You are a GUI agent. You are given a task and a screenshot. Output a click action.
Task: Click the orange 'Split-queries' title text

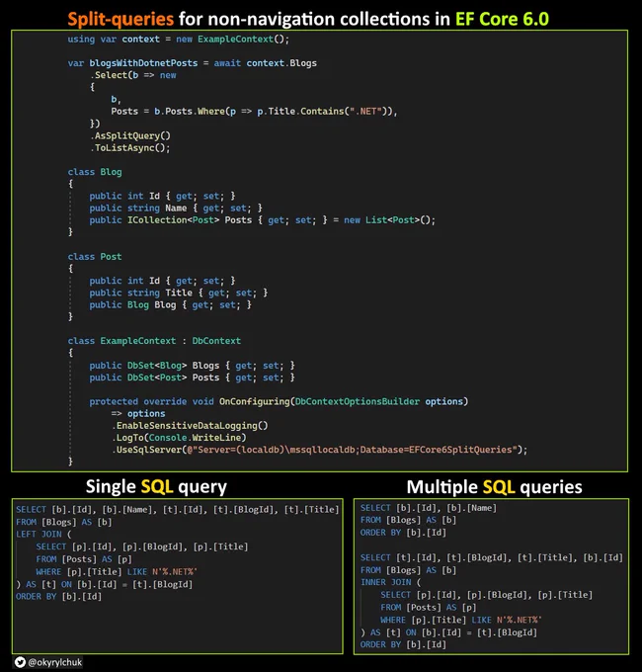pos(120,19)
